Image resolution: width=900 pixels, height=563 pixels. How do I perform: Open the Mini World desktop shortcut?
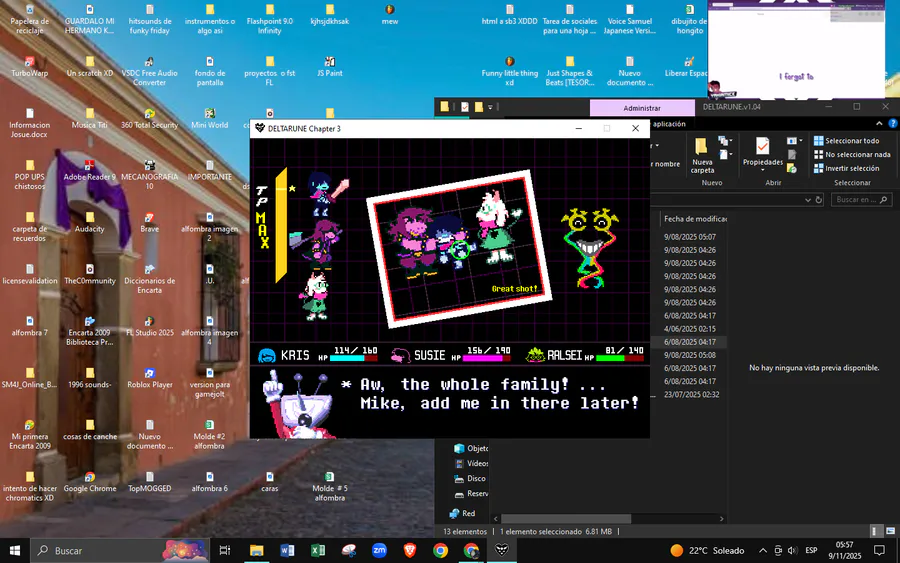coord(210,118)
